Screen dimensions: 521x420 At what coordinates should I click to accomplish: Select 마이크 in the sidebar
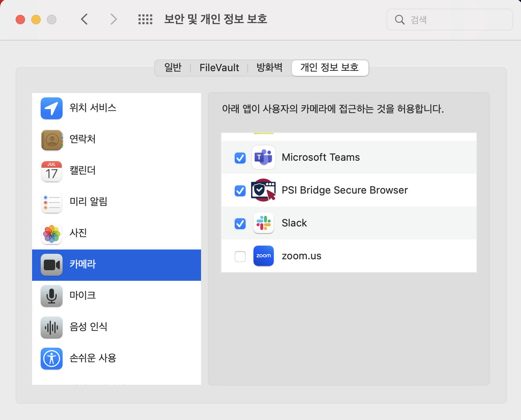[117, 296]
